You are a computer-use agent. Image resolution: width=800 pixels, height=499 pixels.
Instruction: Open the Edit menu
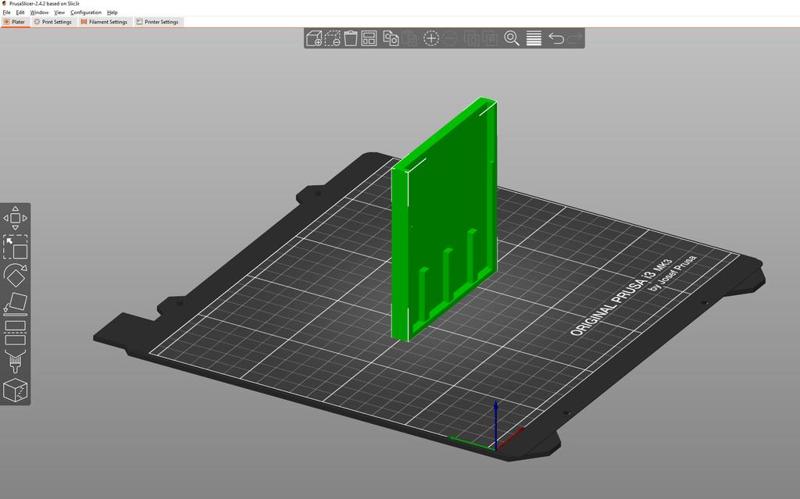tap(20, 12)
